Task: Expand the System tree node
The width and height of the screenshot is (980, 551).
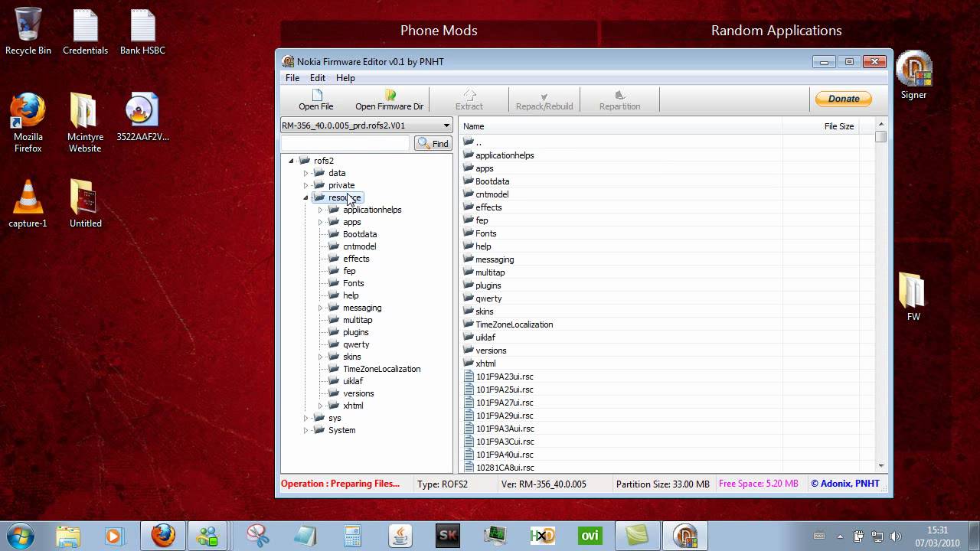Action: (x=305, y=430)
